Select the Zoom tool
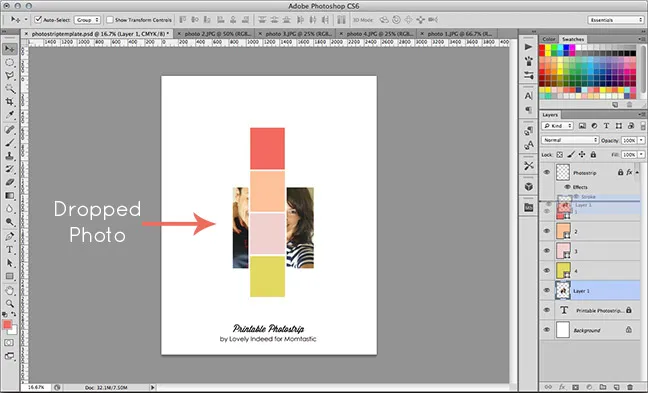The width and height of the screenshot is (648, 393). click(10, 303)
